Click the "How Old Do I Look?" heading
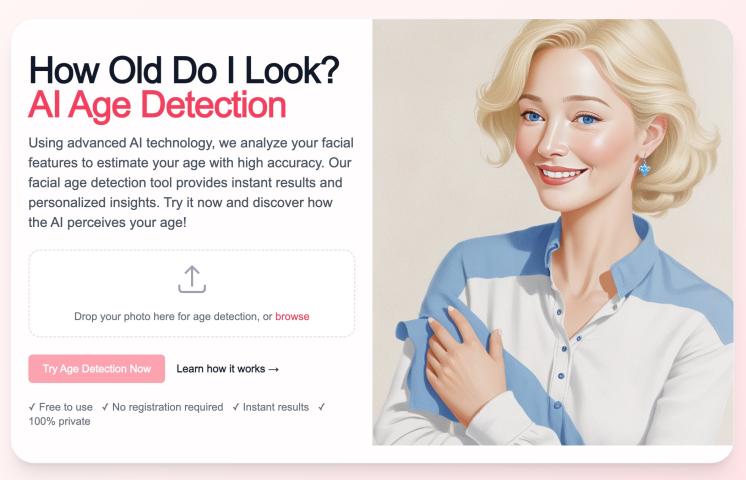746x480 pixels. pos(184,70)
